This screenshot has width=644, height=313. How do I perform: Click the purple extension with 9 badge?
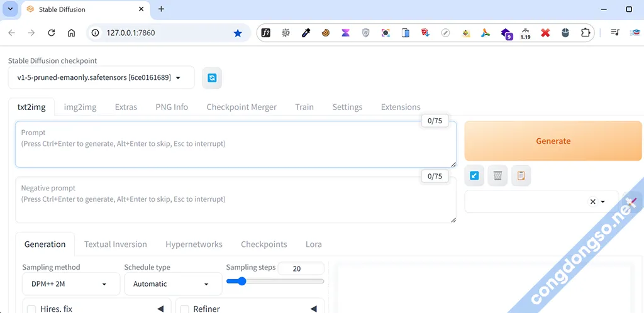click(506, 34)
